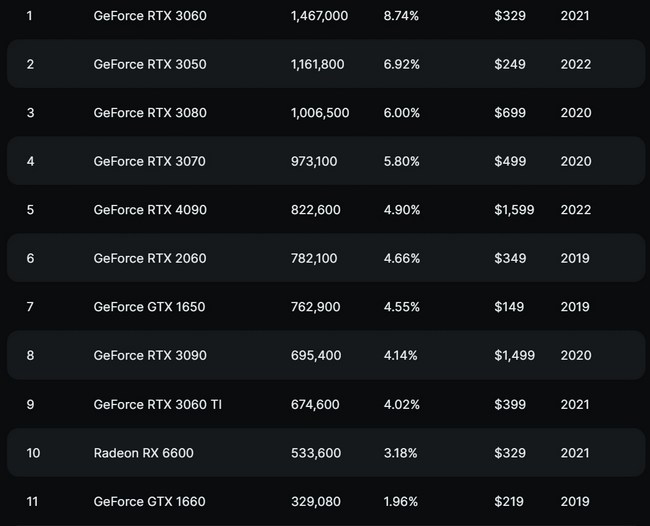
Task: Click the GeForce RTX 3050 name
Action: [x=150, y=64]
